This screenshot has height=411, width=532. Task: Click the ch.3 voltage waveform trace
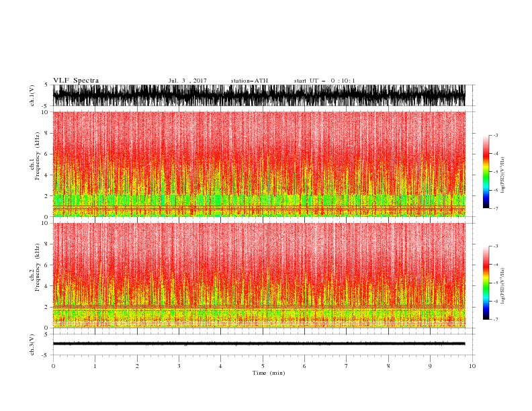coord(259,344)
